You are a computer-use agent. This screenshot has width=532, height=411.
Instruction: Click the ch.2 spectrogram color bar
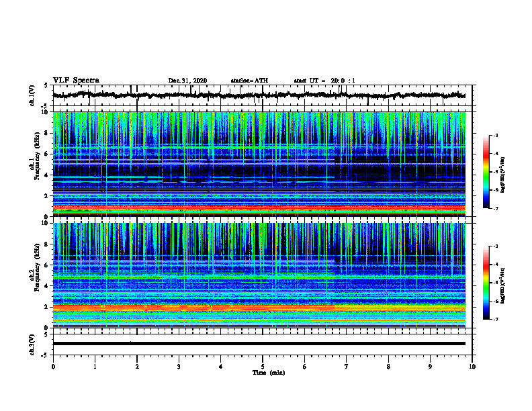coord(486,283)
